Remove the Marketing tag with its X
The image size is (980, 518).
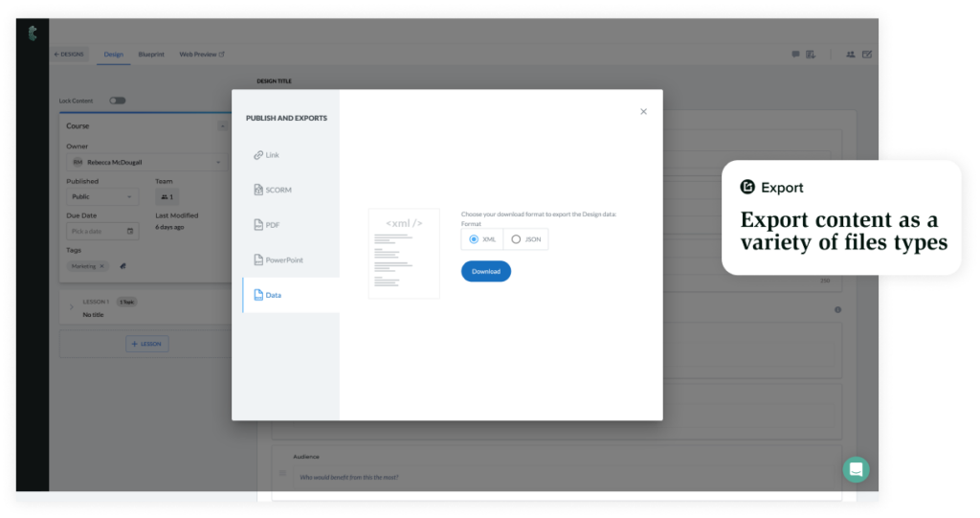(102, 266)
